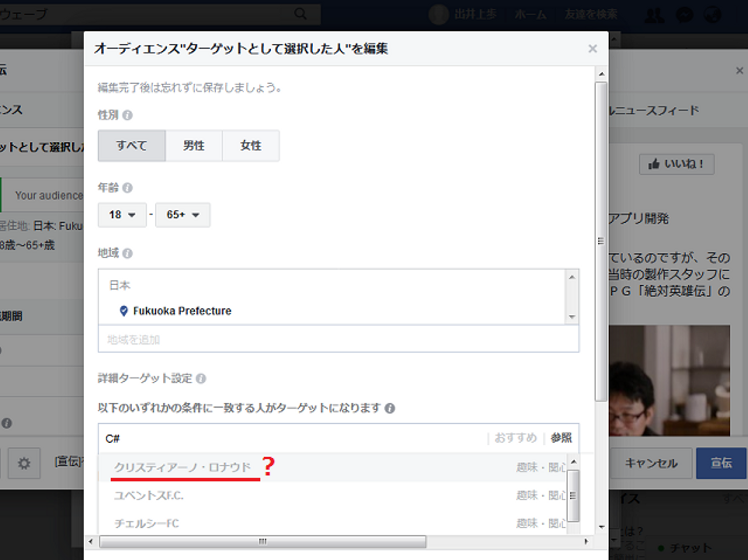Screen dimensions: 748x560
Task: Click the ad preview photo thumbnail
Action: pyautogui.click(x=670, y=380)
